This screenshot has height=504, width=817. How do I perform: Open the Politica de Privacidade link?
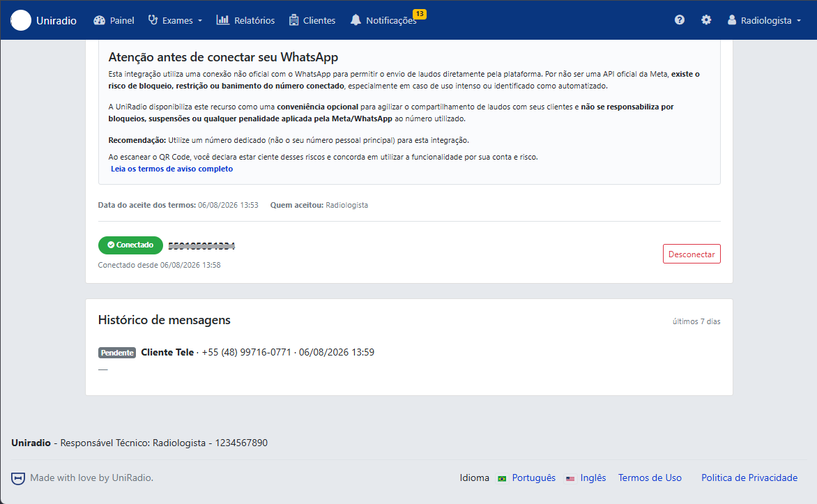(x=749, y=478)
